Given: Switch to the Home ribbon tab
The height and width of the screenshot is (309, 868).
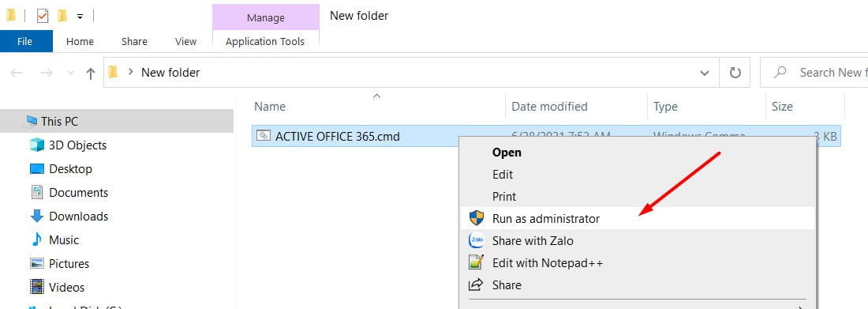Looking at the screenshot, I should pyautogui.click(x=80, y=42).
